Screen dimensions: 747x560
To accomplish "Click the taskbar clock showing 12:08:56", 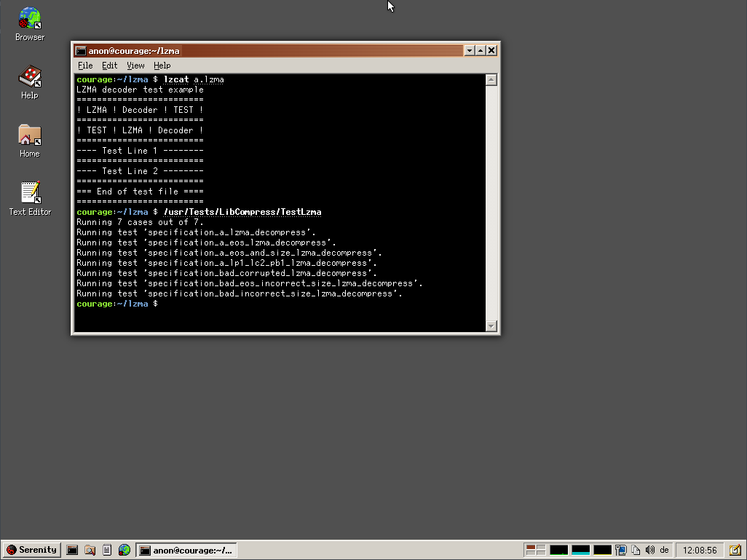I will (x=700, y=550).
